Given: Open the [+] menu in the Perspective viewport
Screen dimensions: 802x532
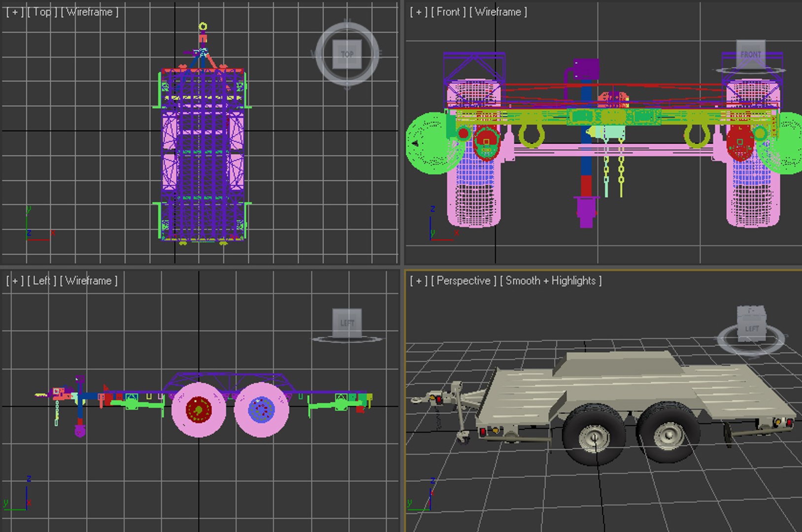Looking at the screenshot, I should pos(419,281).
